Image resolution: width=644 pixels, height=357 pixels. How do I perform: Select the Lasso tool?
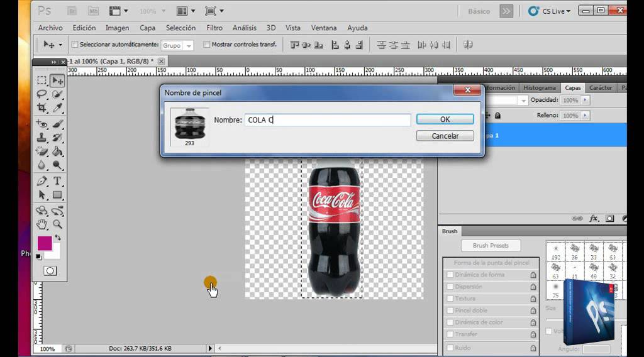(42, 94)
